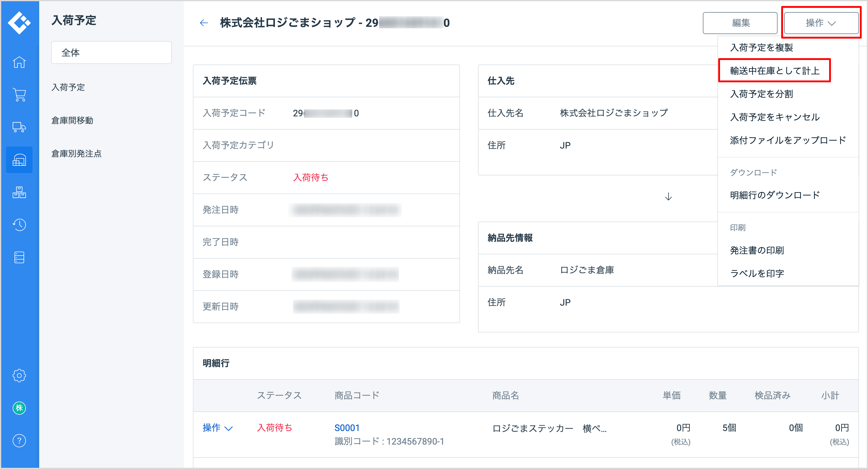Select the warehouse icon in sidebar
Viewport: 868px width, 469px height.
click(x=19, y=160)
